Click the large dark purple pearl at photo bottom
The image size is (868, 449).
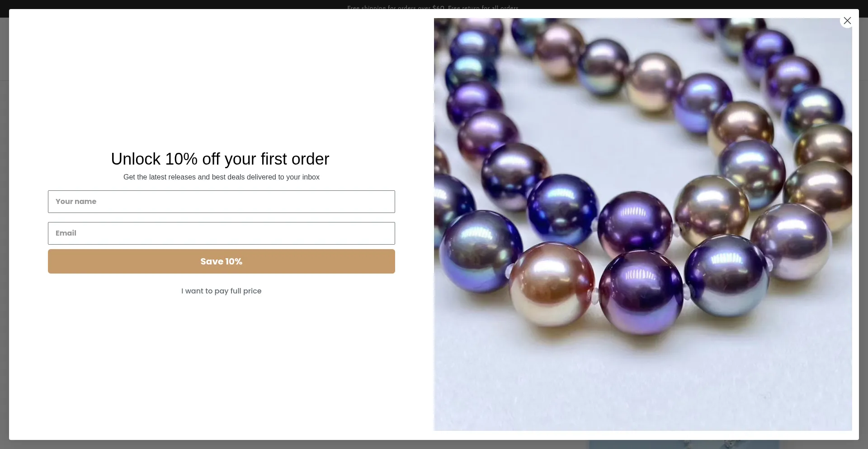641,292
